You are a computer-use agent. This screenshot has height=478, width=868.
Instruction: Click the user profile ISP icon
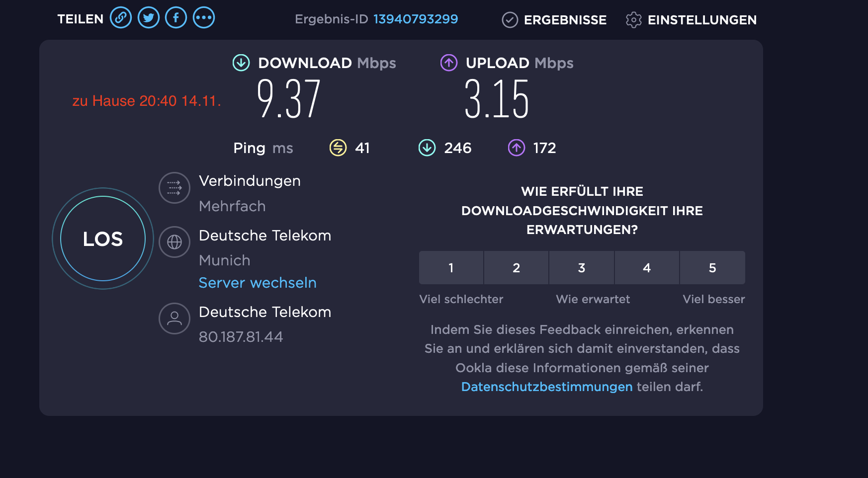tap(174, 319)
